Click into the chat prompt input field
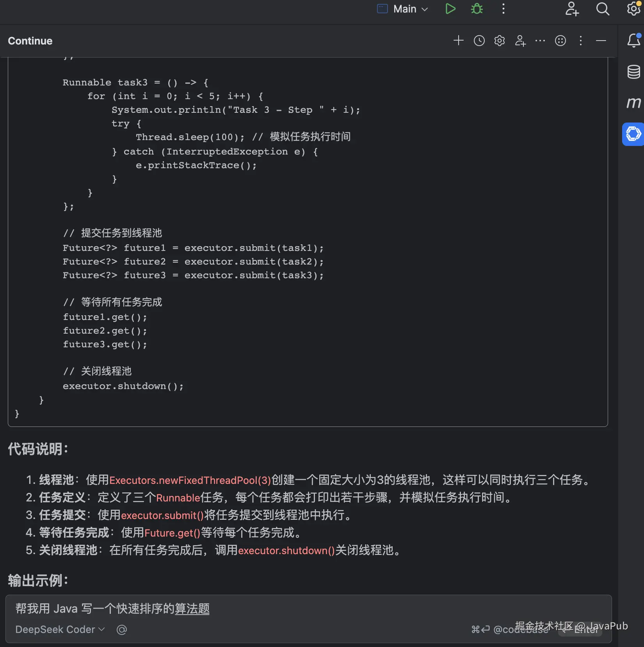The height and width of the screenshot is (647, 644). [x=308, y=608]
